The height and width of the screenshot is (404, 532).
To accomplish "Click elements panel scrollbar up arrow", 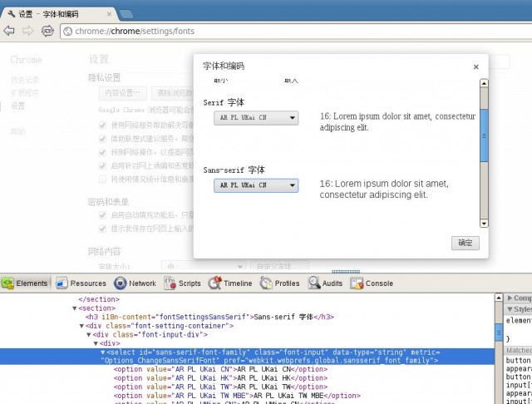I will click(499, 298).
